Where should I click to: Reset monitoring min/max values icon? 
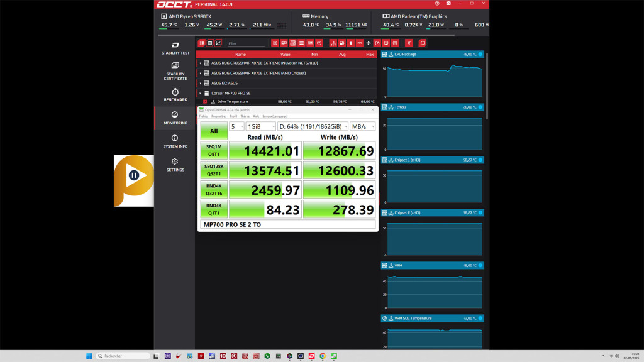(x=422, y=43)
